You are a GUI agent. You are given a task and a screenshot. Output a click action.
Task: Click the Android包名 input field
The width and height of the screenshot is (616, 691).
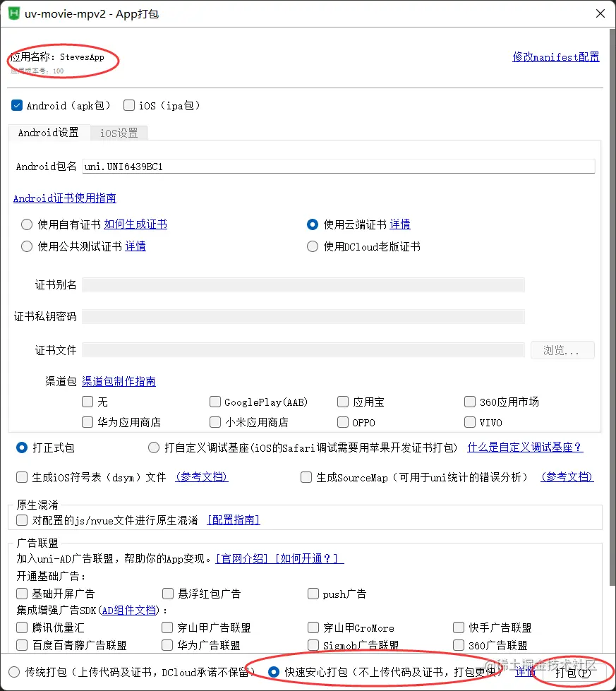pos(339,167)
